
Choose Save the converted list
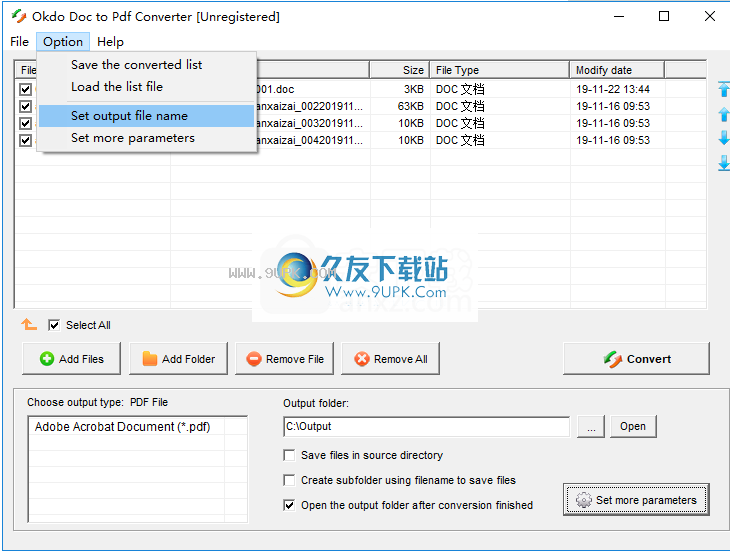(147, 65)
